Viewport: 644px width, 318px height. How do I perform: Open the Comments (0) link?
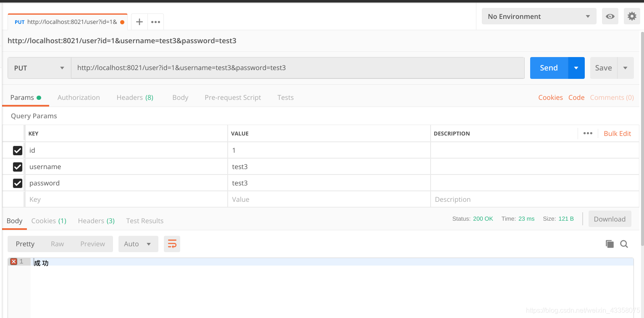tap(612, 97)
